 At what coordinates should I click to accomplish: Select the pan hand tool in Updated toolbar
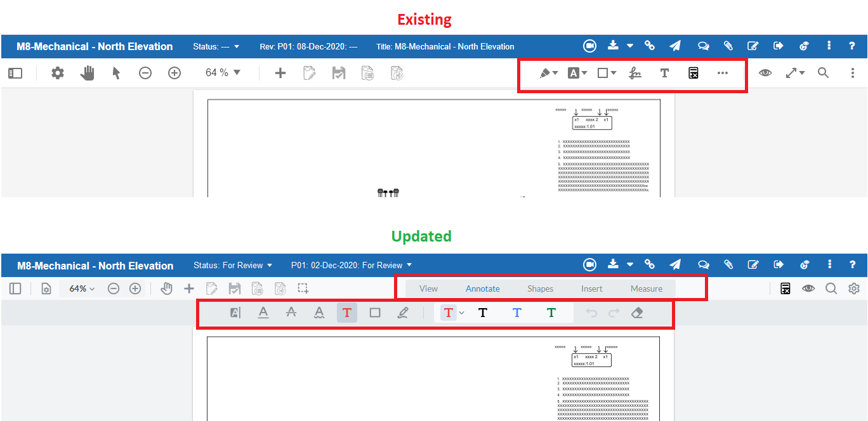point(166,288)
